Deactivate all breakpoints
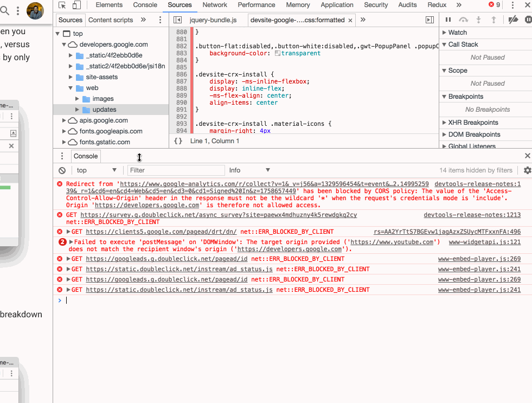532x403 pixels. [512, 20]
